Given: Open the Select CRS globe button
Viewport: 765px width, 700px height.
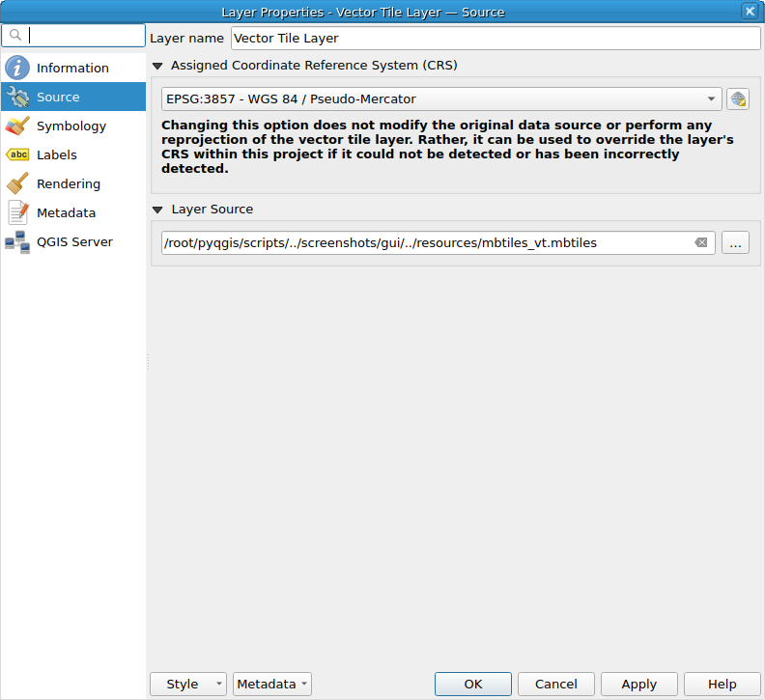Looking at the screenshot, I should click(738, 98).
